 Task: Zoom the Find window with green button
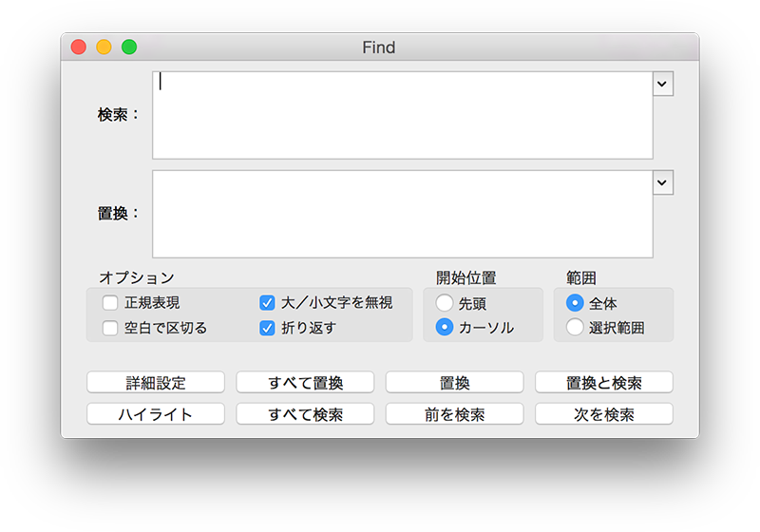point(129,47)
